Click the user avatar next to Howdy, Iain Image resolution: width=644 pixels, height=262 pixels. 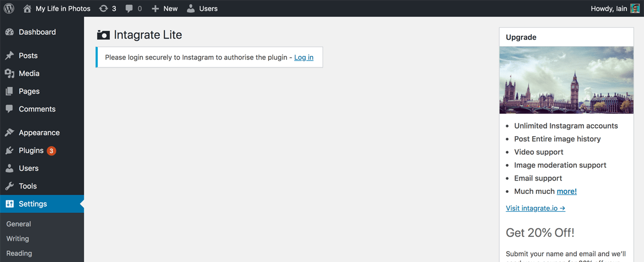tap(635, 9)
